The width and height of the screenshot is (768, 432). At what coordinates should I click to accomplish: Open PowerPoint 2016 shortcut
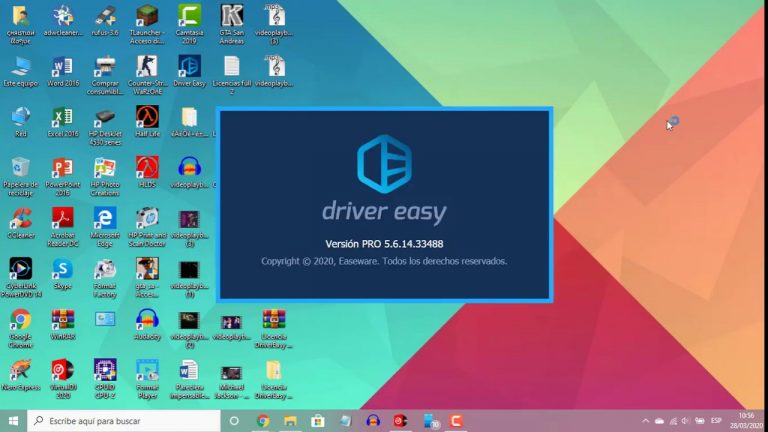coord(63,177)
